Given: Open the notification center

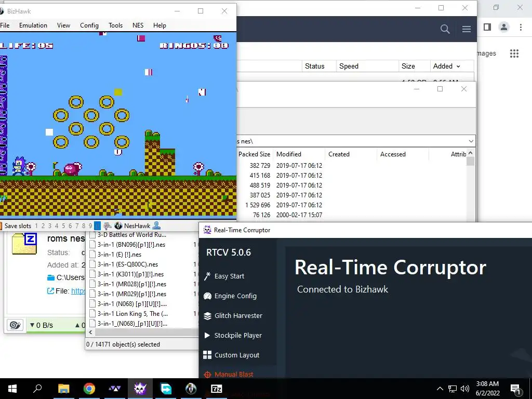Looking at the screenshot, I should point(516,389).
